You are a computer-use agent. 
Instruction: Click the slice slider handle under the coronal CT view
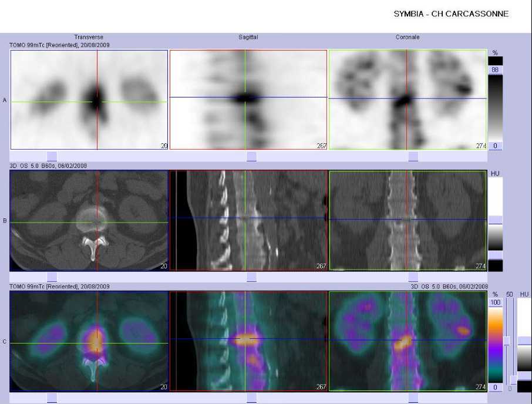point(413,277)
